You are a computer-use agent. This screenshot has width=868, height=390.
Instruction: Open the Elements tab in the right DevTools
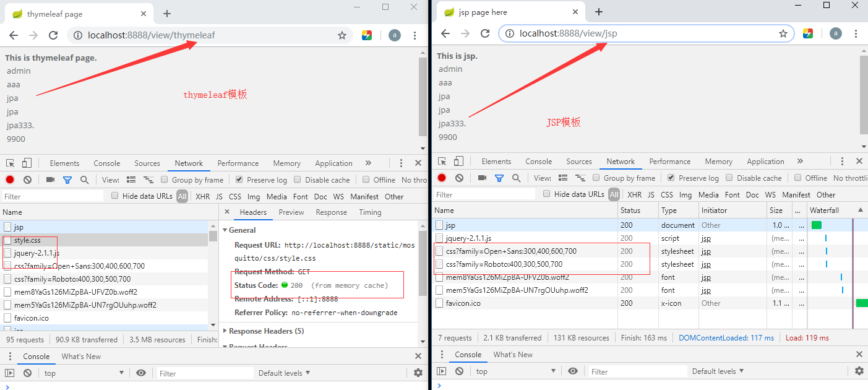coord(496,161)
